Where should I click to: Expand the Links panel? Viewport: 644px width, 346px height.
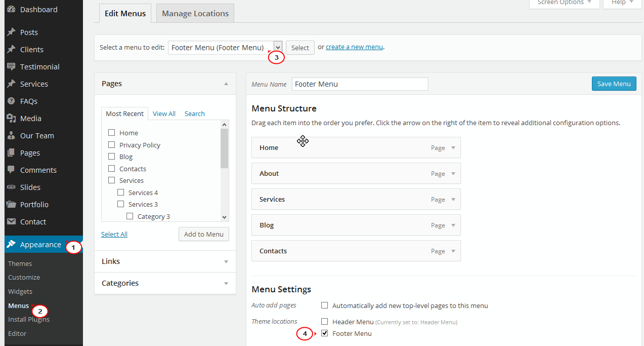coord(226,262)
